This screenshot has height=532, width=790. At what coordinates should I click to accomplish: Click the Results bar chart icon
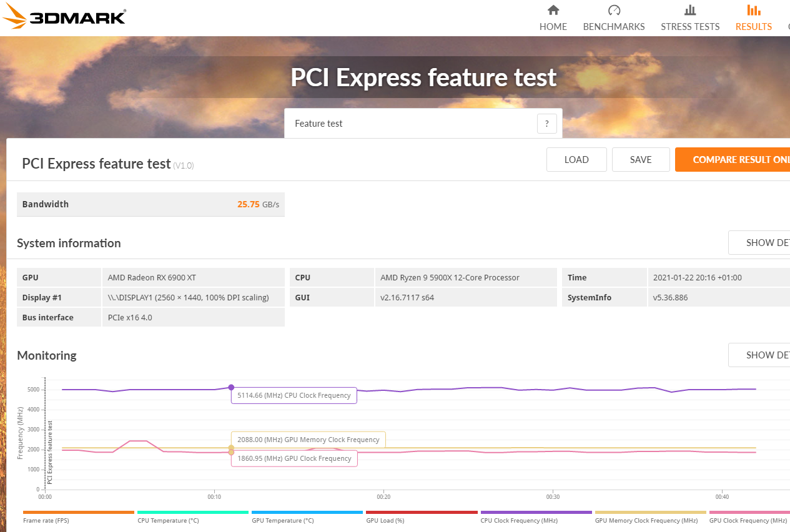754,10
